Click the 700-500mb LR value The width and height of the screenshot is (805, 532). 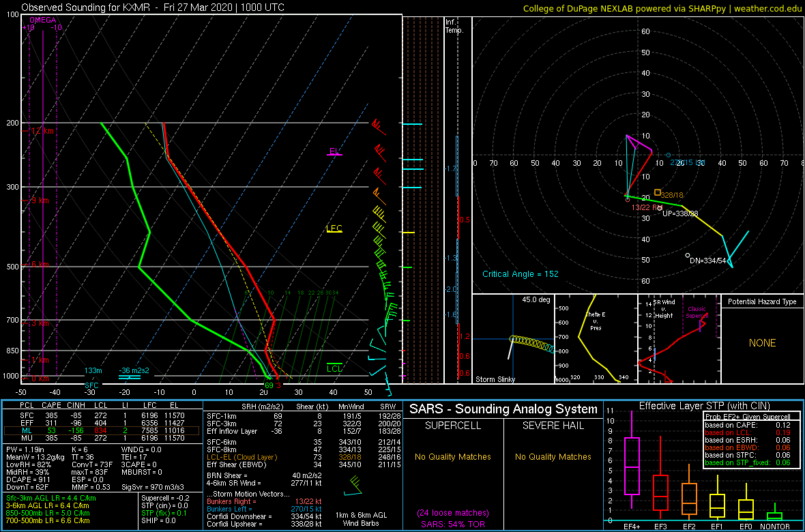48,520
